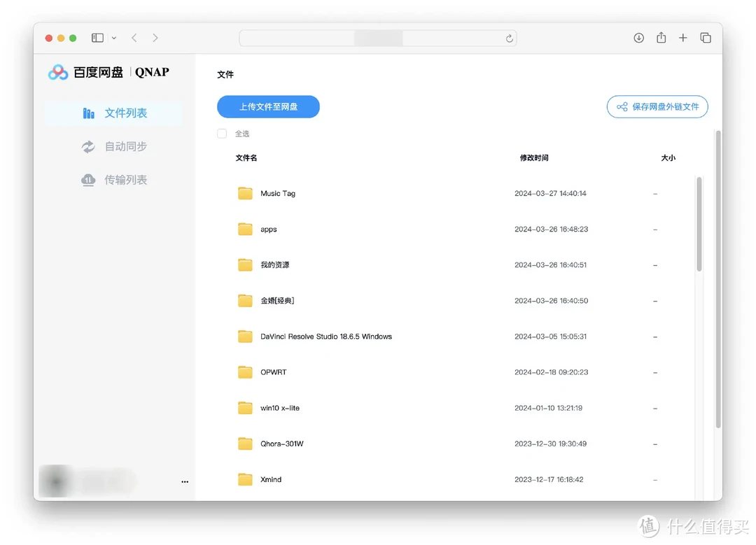Image resolution: width=756 pixels, height=545 pixels.
Task: Open the Music Tag folder
Action: tap(277, 193)
